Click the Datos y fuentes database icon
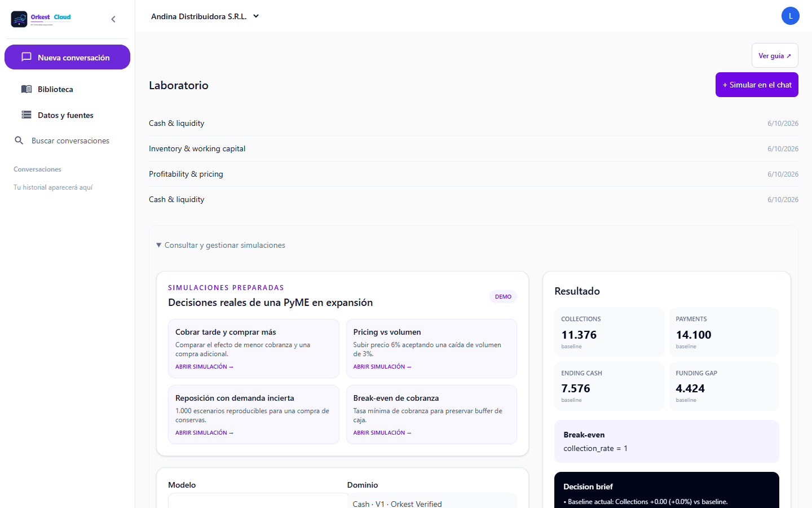The height and width of the screenshot is (508, 812). (x=27, y=115)
